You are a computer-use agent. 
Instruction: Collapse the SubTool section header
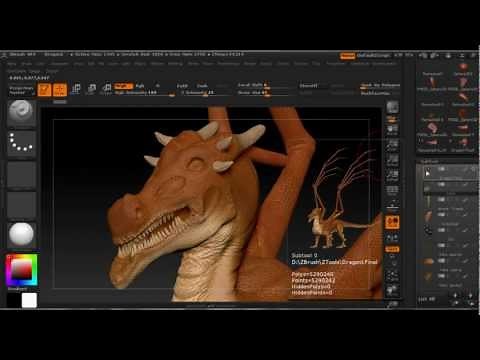tap(429, 161)
